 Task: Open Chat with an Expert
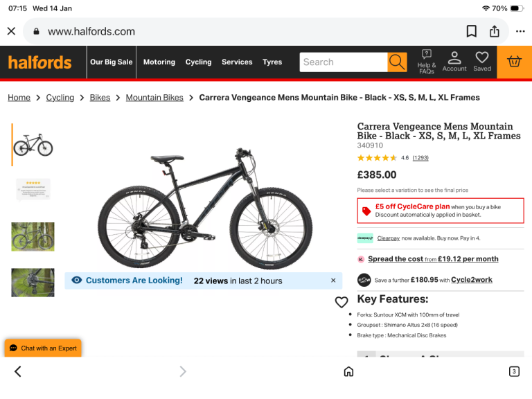(43, 348)
